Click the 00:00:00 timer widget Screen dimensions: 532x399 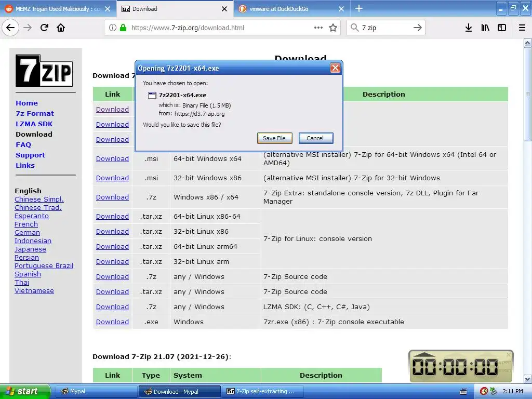click(x=461, y=366)
